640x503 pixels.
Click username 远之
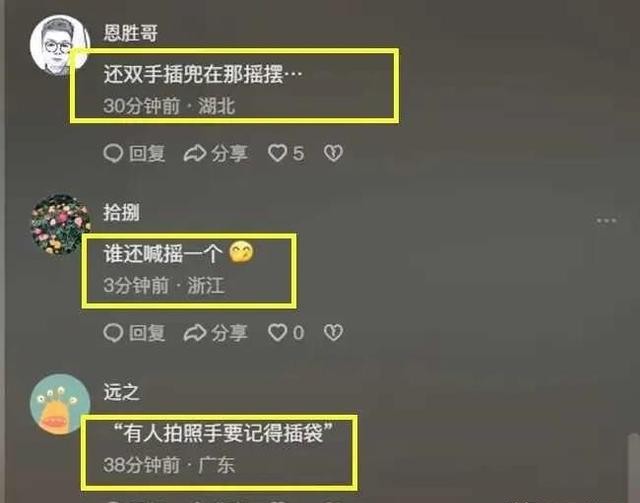tap(122, 392)
